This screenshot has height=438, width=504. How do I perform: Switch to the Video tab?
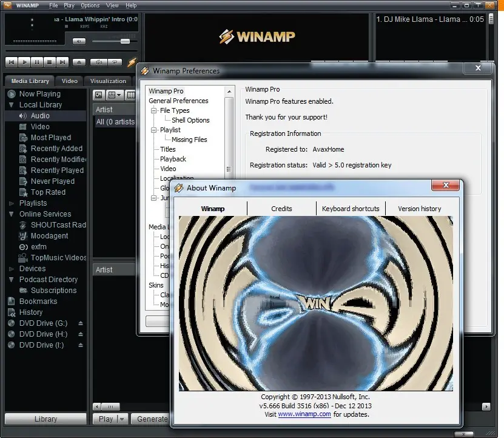tap(69, 81)
